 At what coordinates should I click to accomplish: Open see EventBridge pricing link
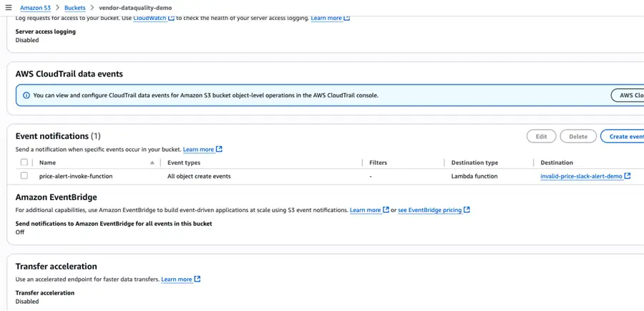[429, 210]
